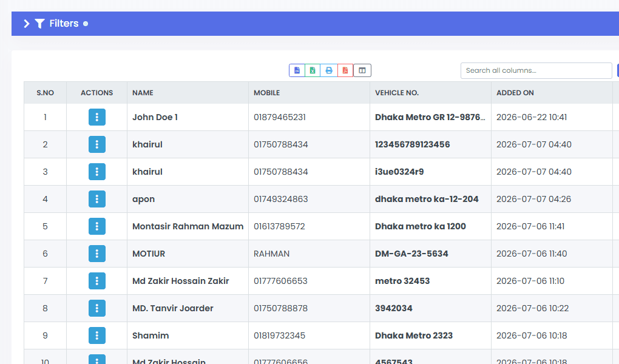Sort by S.NO column header
The image size is (619, 364).
[45, 93]
